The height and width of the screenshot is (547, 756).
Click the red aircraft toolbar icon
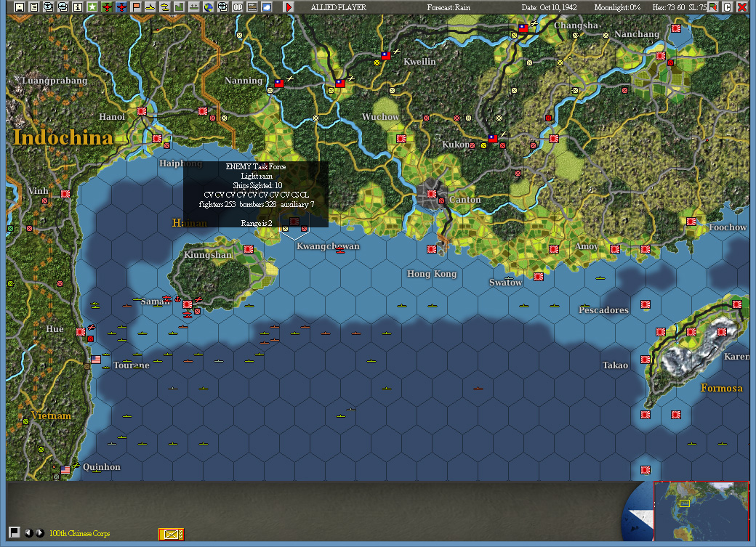(x=106, y=7)
